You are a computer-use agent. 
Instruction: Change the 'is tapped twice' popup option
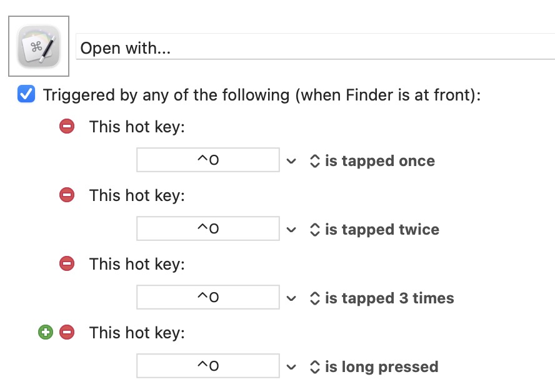click(375, 230)
